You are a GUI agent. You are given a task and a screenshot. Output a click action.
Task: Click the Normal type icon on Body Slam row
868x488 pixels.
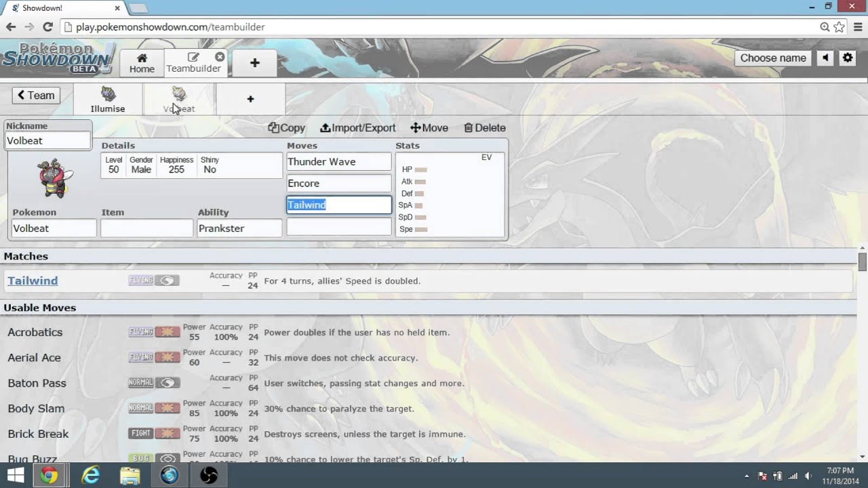point(141,409)
